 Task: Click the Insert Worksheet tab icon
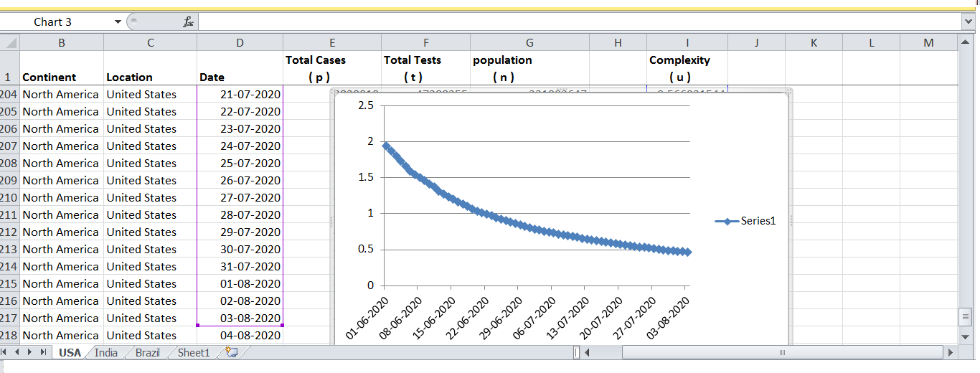(231, 352)
